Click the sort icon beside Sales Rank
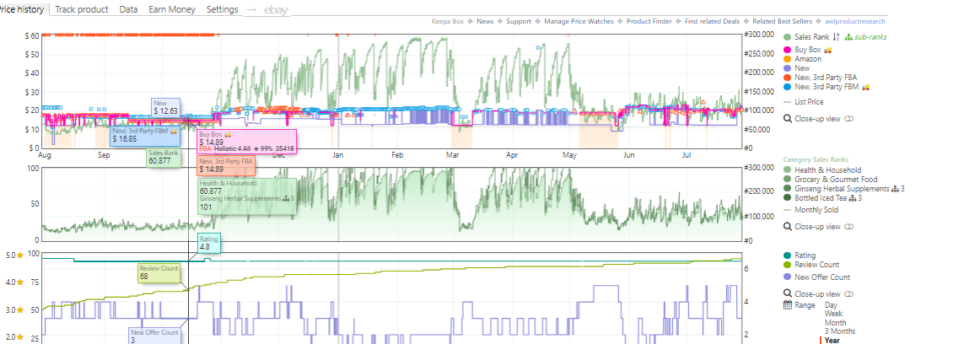Image resolution: width=980 pixels, height=344 pixels. tap(837, 37)
